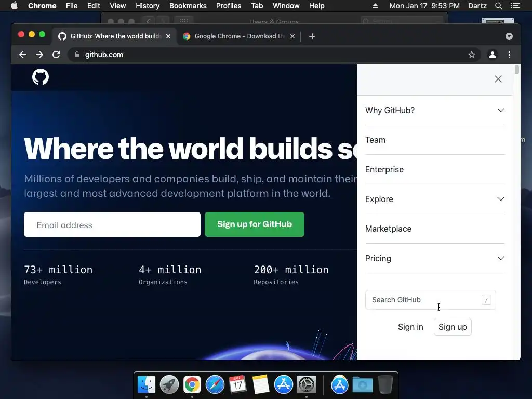
Task: Open Chrome's three-dot menu
Action: point(509,55)
